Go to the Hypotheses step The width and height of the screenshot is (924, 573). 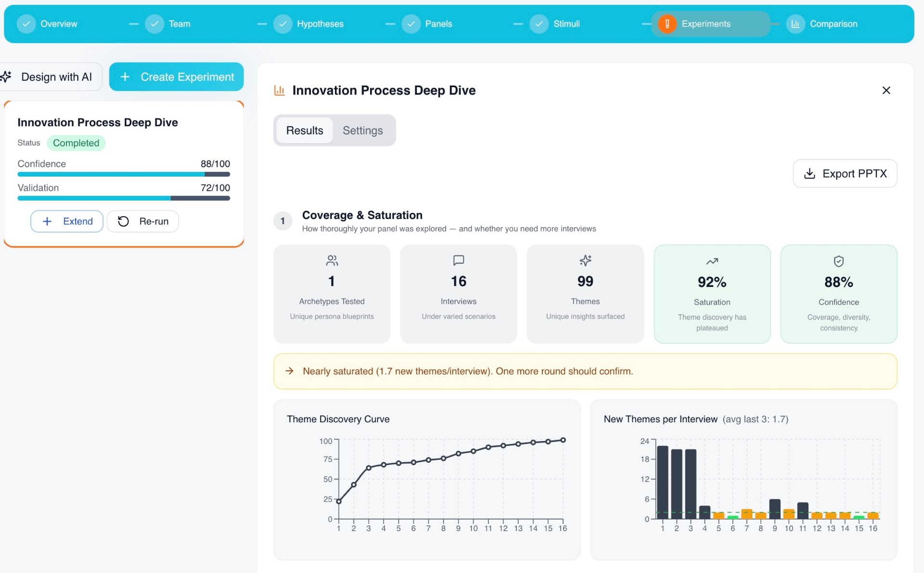(308, 24)
